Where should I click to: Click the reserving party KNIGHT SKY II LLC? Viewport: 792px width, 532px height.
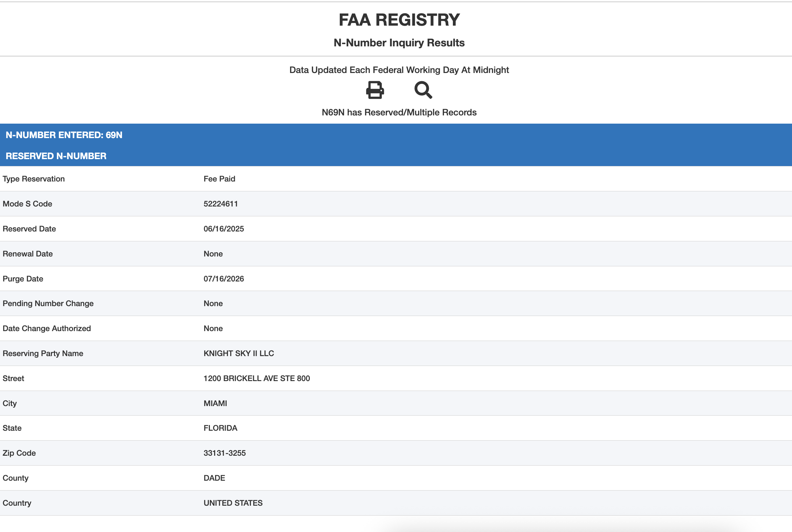pos(238,353)
